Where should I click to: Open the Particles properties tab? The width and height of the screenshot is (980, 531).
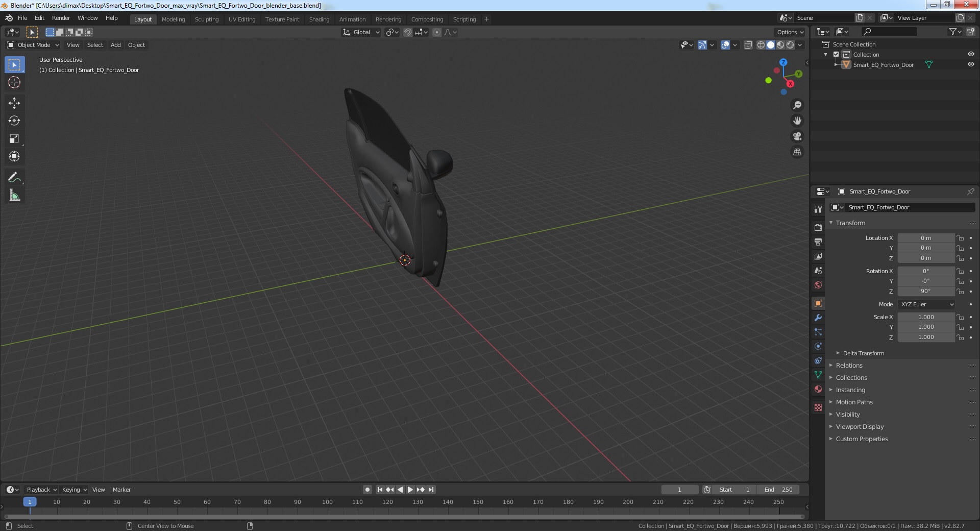pos(818,332)
